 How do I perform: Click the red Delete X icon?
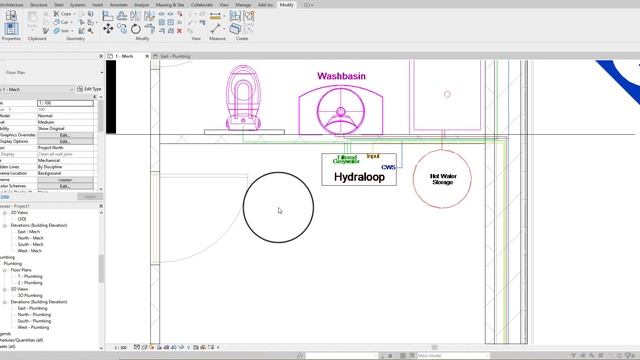pos(179,31)
